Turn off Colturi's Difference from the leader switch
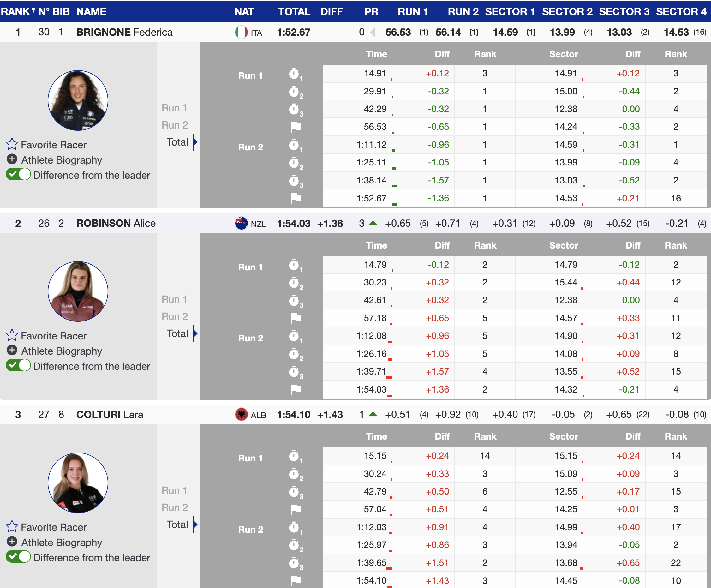 [x=18, y=557]
